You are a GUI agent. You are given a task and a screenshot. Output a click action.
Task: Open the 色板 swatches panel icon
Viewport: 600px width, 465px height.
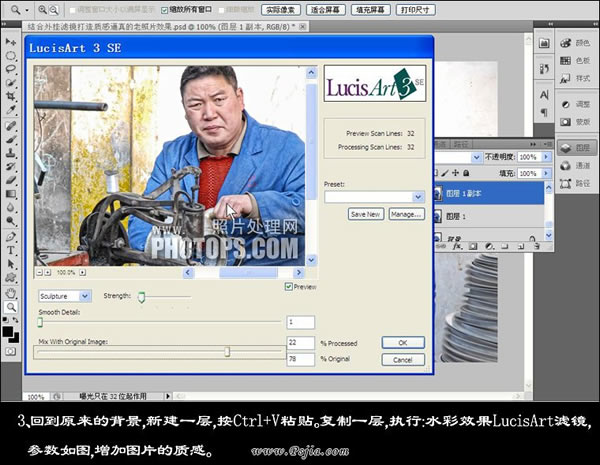565,60
